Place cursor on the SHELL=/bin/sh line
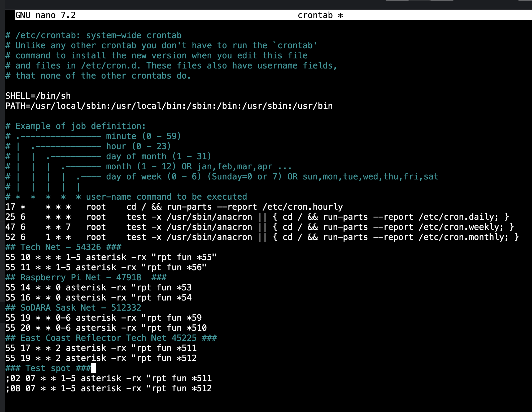The width and height of the screenshot is (532, 412). [x=38, y=96]
